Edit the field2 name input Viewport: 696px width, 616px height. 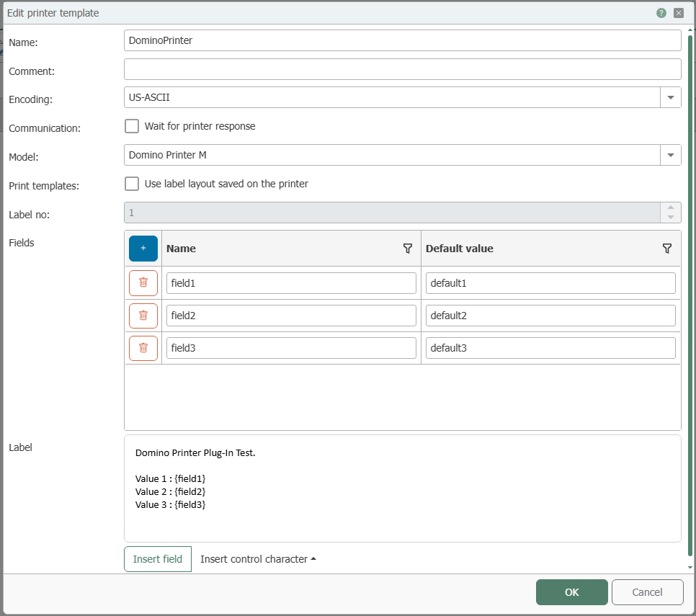point(291,316)
